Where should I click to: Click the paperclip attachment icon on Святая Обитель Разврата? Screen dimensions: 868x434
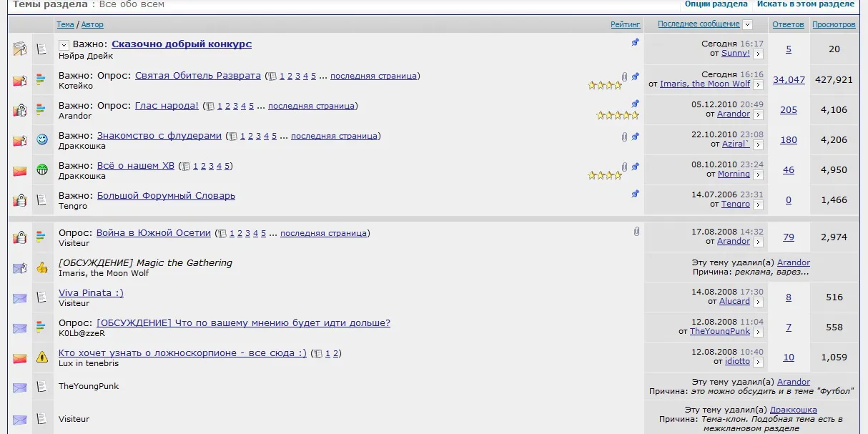tap(625, 76)
